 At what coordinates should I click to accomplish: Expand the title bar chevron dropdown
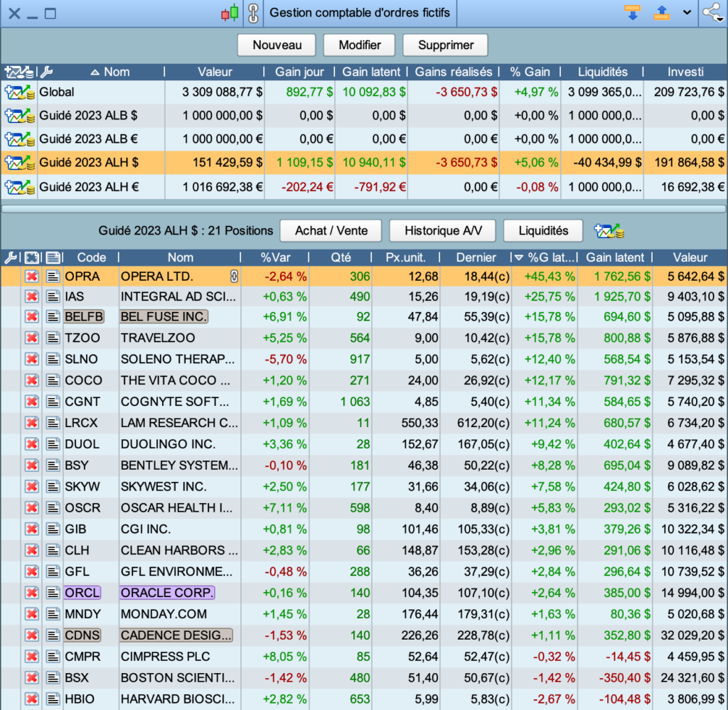point(687,13)
